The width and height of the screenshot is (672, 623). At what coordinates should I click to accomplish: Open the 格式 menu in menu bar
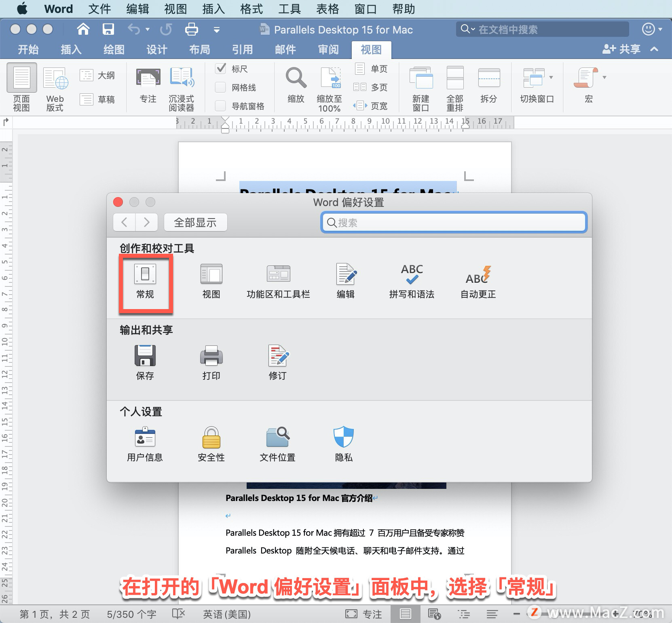(x=251, y=9)
